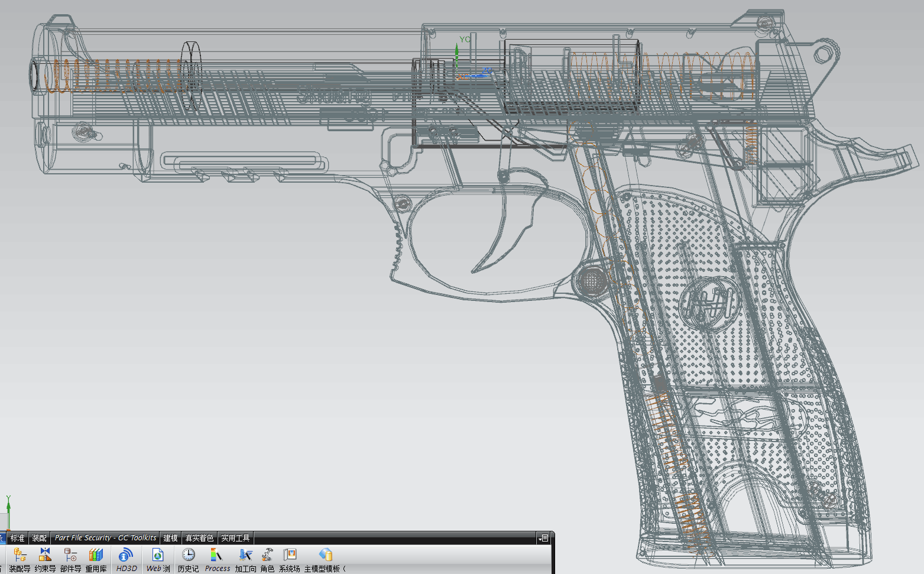Open the 真实着色 toolbar tab
924x574 pixels.
[x=199, y=538]
